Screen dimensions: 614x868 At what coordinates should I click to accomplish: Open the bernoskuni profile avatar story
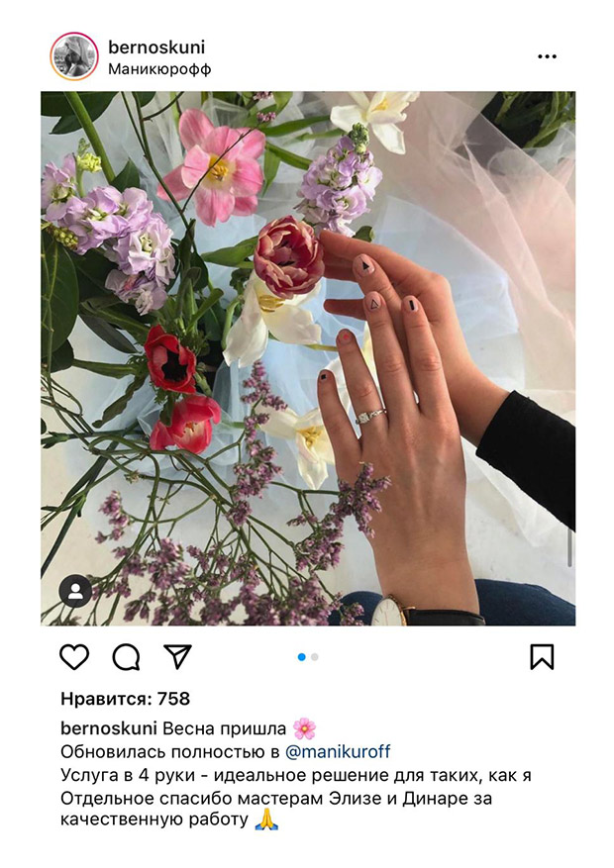(x=74, y=56)
